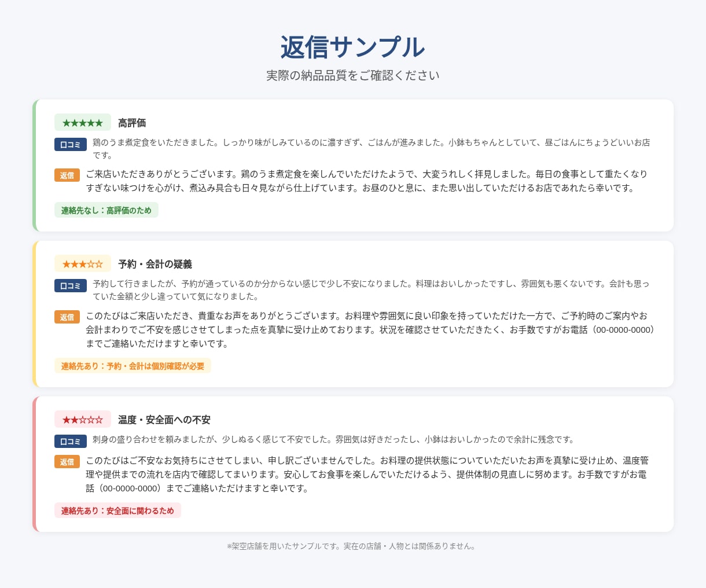Click the red two-star rating badge
The image size is (706, 588).
click(x=83, y=420)
